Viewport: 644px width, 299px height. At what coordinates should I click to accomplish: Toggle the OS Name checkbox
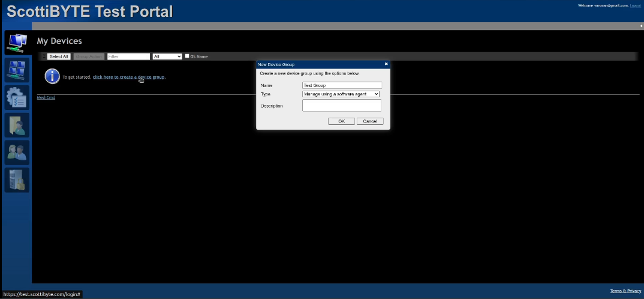click(187, 56)
